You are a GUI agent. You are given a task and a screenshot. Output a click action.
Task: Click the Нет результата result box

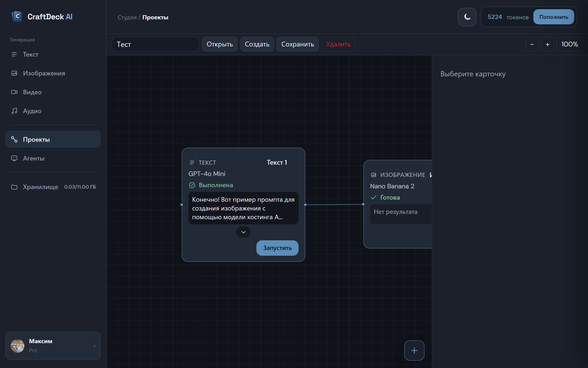401,214
